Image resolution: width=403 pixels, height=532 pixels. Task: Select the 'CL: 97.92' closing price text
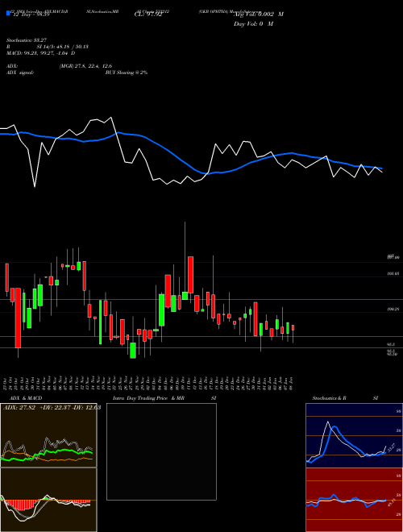(x=148, y=15)
